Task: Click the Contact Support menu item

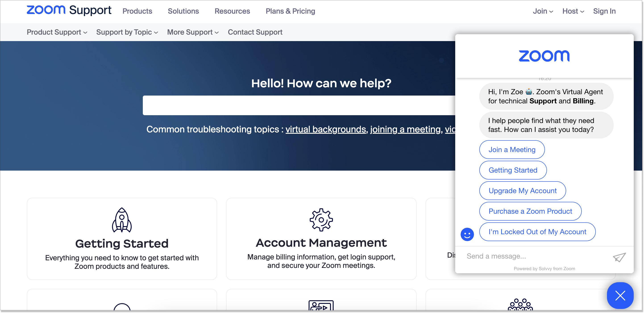Action: coord(255,32)
